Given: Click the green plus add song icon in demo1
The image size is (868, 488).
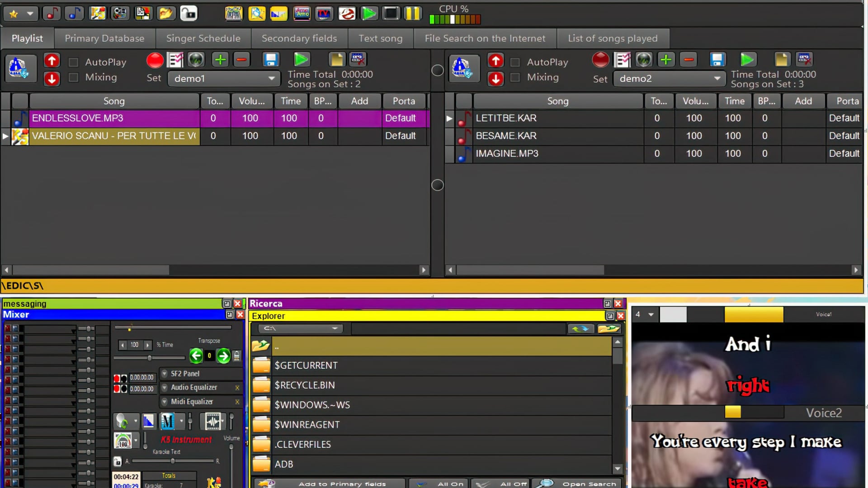Looking at the screenshot, I should (220, 60).
